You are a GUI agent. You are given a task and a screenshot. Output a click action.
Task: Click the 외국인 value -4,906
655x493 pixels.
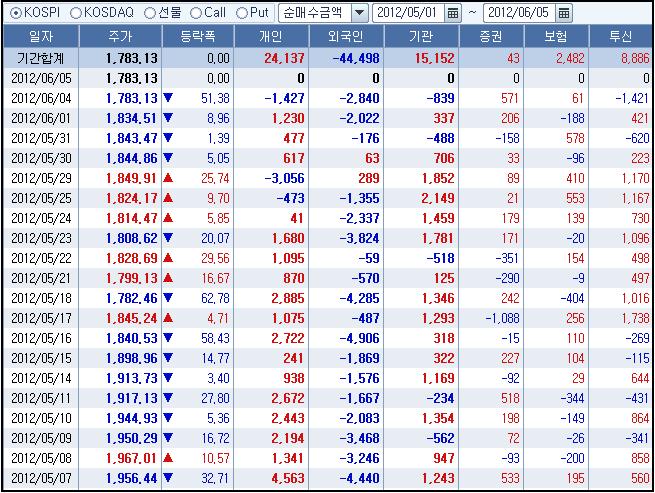(359, 338)
